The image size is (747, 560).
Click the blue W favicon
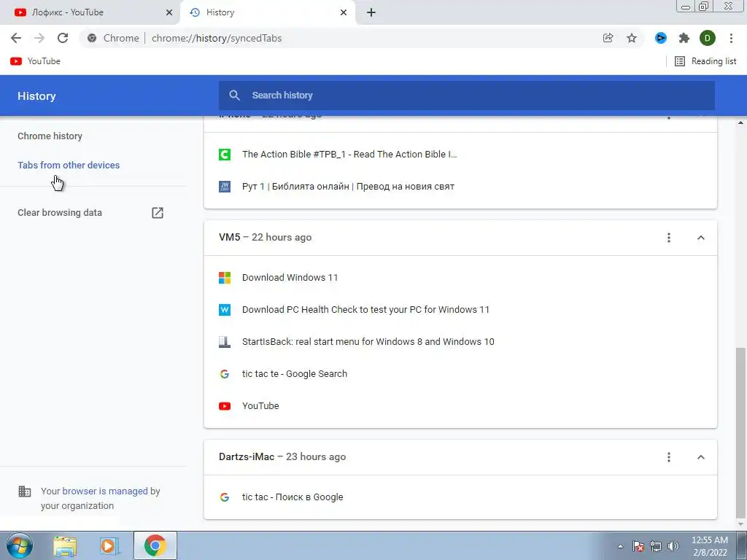(225, 310)
